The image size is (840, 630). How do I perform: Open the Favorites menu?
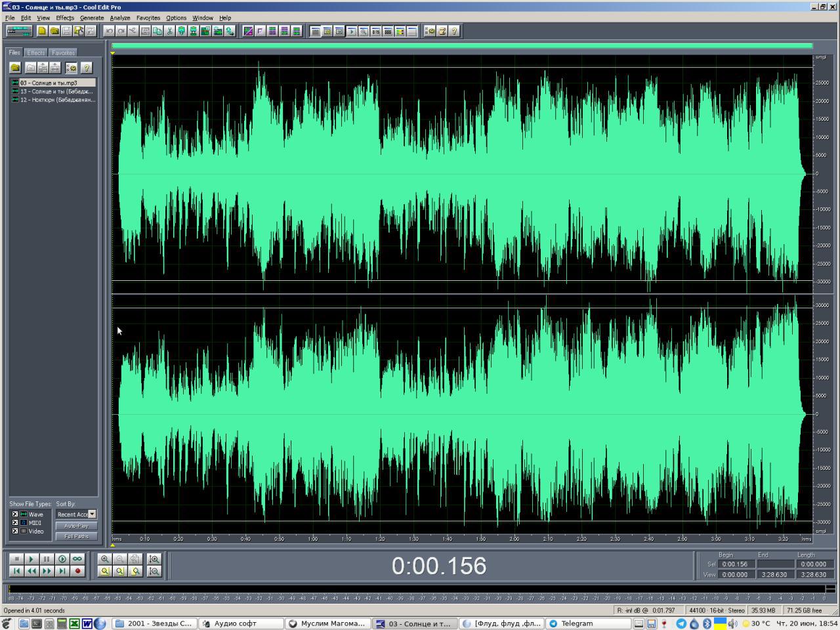coord(148,18)
